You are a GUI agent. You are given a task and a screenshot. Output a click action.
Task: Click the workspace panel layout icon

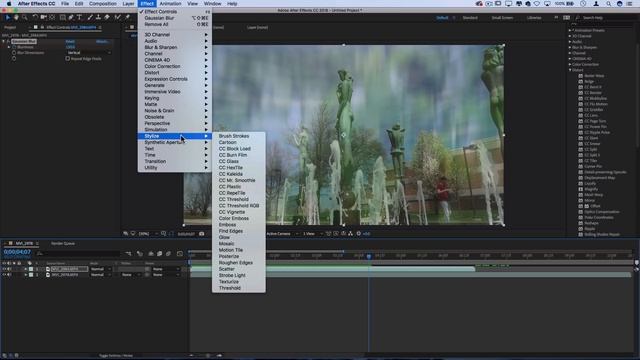[x=567, y=18]
